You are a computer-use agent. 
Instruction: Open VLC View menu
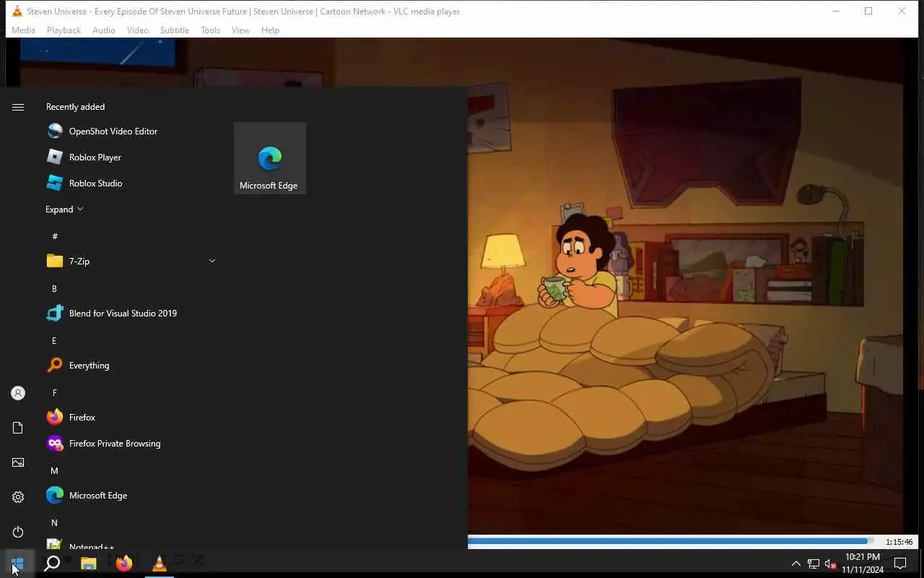(240, 30)
